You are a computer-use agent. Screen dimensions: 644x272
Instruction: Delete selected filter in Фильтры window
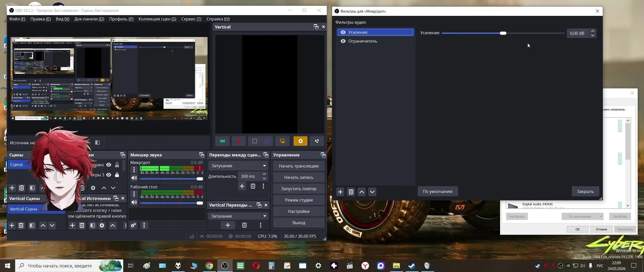pyautogui.click(x=351, y=192)
